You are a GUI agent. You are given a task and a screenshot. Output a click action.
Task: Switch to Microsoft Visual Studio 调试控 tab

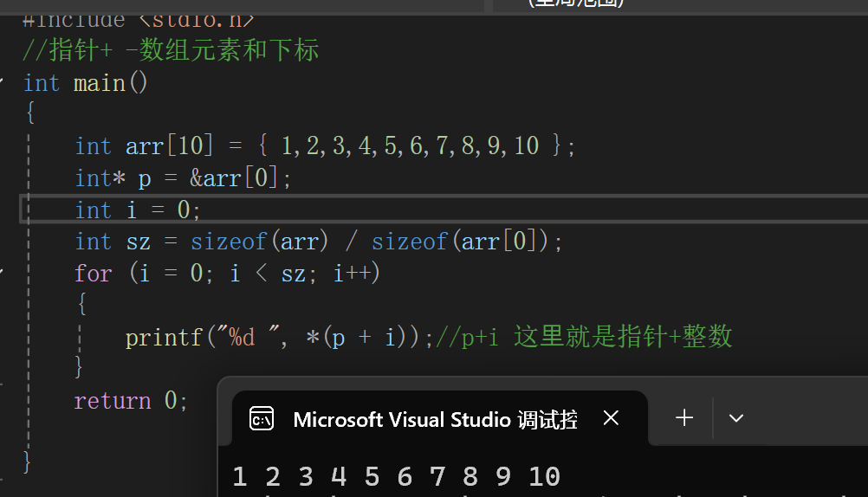(435, 419)
